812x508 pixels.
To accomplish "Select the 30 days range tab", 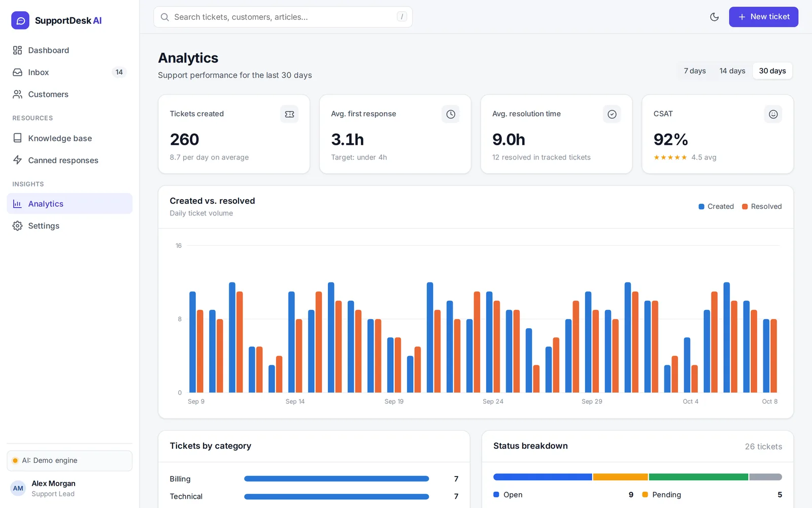I will point(772,71).
